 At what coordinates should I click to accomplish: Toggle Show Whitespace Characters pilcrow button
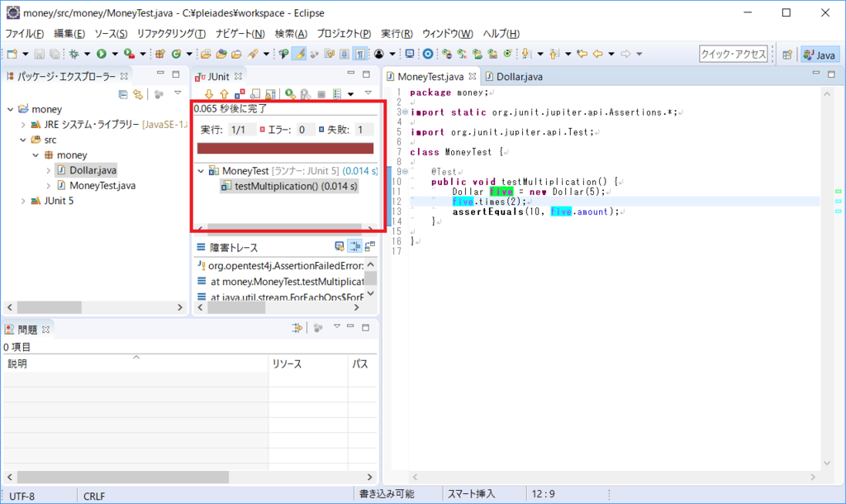[360, 54]
